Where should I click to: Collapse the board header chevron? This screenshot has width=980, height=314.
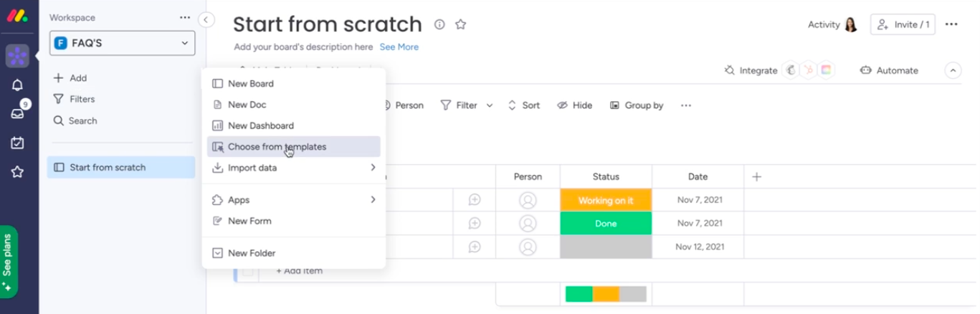tap(953, 70)
